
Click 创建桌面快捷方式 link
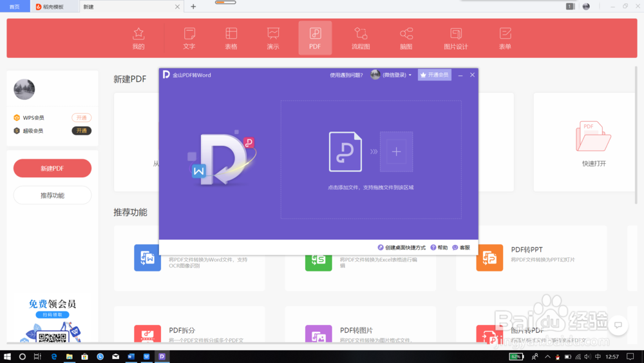402,248
